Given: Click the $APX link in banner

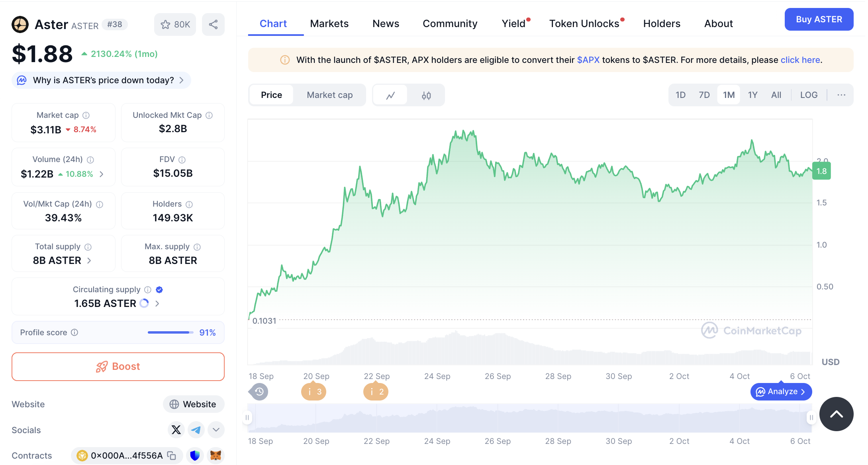Looking at the screenshot, I should [x=588, y=60].
